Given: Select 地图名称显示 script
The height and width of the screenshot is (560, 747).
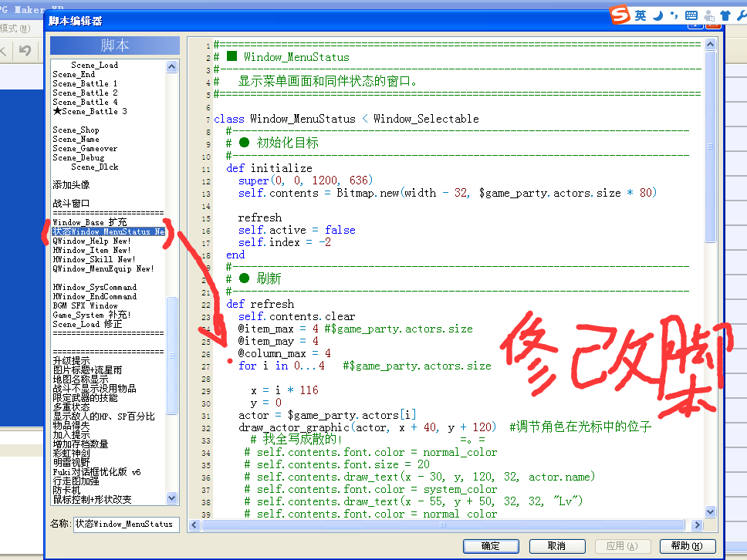Looking at the screenshot, I should pyautogui.click(x=80, y=380).
